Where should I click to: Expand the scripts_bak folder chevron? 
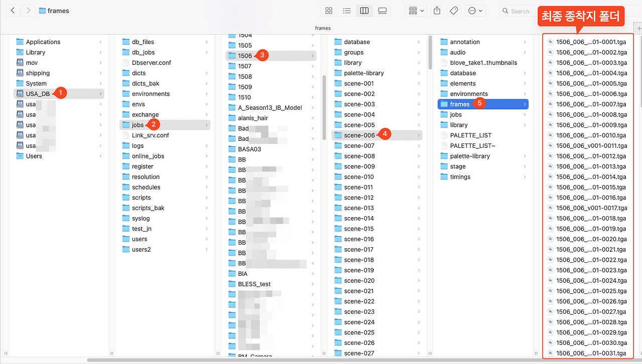[x=206, y=208]
